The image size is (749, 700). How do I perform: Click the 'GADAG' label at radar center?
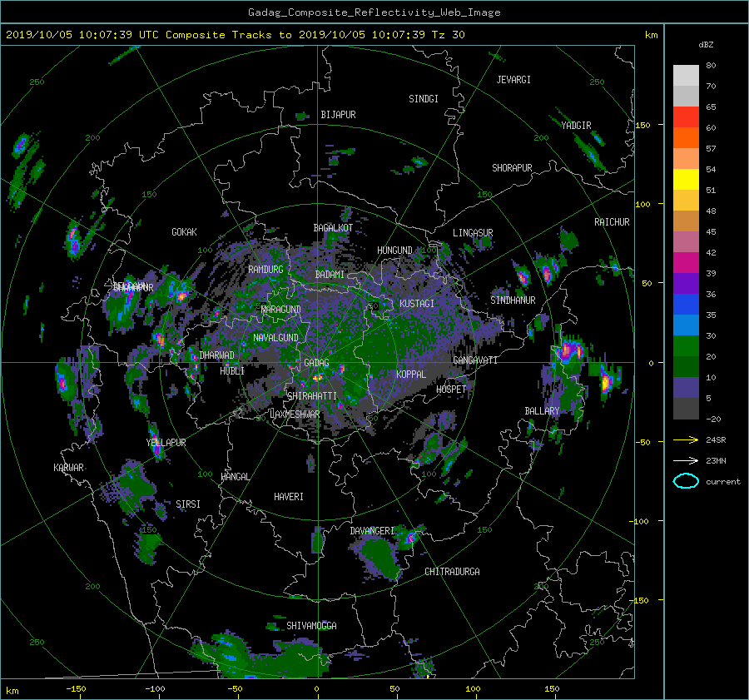point(317,363)
